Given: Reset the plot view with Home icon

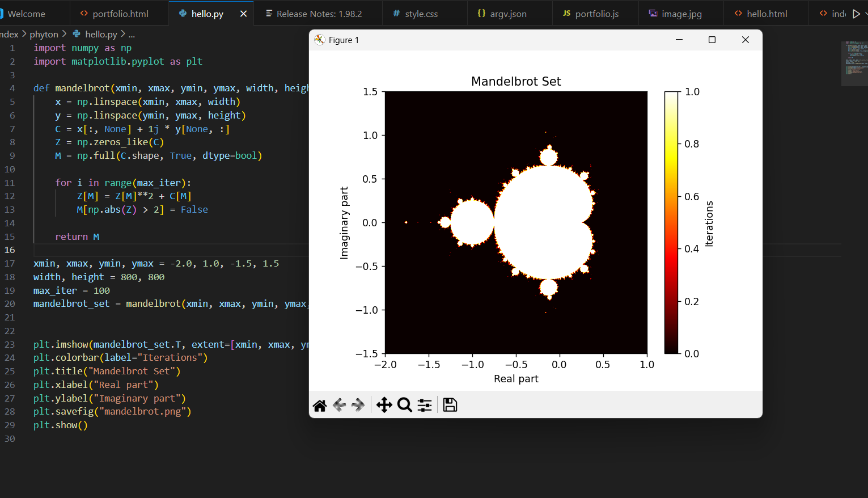Looking at the screenshot, I should (x=320, y=405).
